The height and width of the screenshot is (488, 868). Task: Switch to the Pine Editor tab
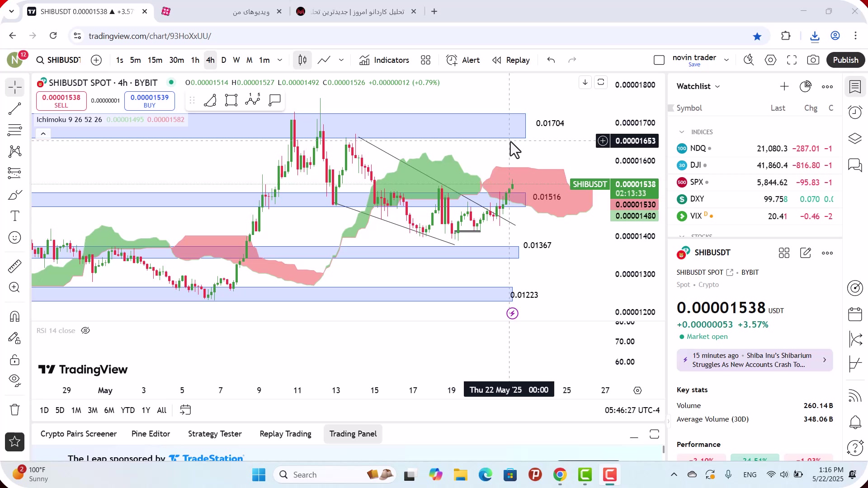[x=151, y=434]
